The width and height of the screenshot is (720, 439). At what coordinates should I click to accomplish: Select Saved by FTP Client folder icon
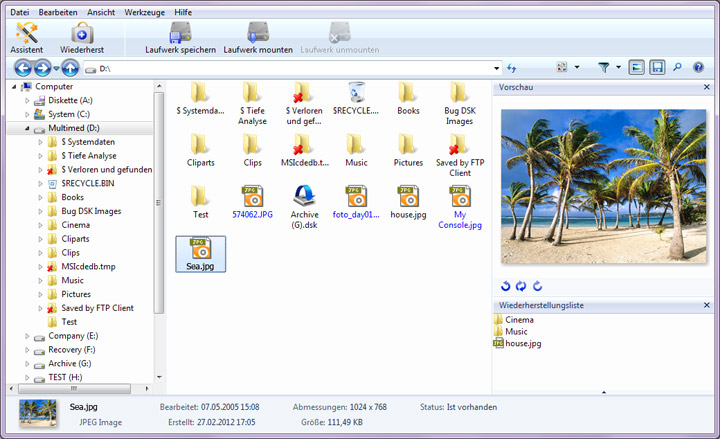pos(460,155)
